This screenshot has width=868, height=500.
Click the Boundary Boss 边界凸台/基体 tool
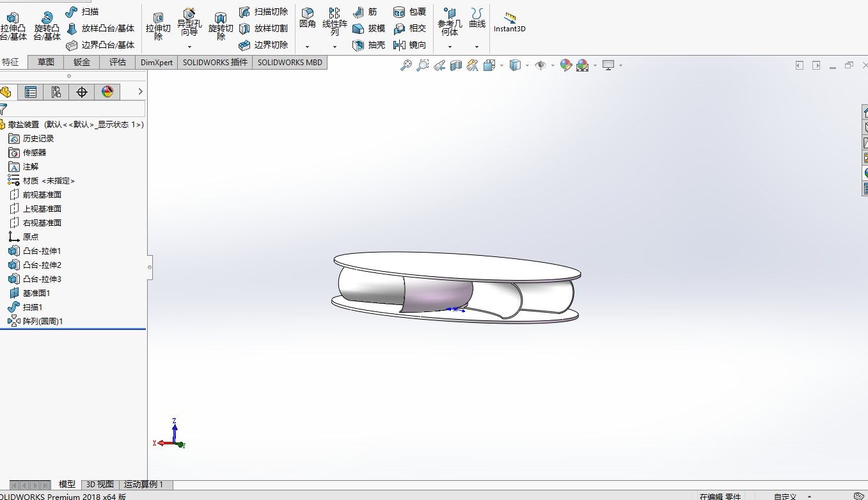(x=100, y=45)
